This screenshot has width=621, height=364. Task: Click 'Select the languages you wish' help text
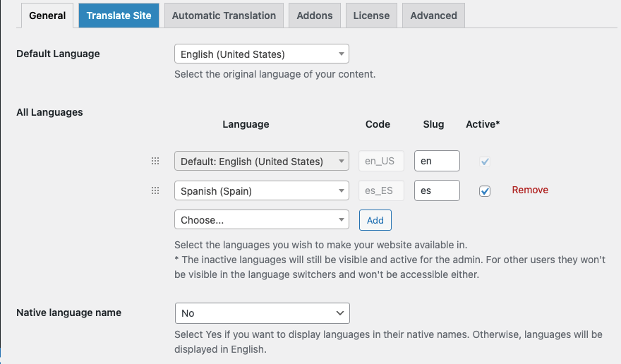pos(321,245)
